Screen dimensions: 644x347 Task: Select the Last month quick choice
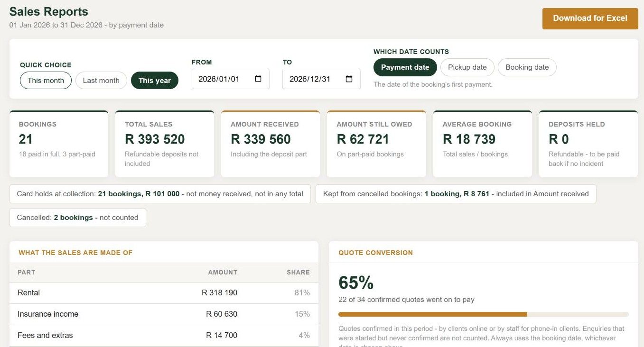(101, 81)
